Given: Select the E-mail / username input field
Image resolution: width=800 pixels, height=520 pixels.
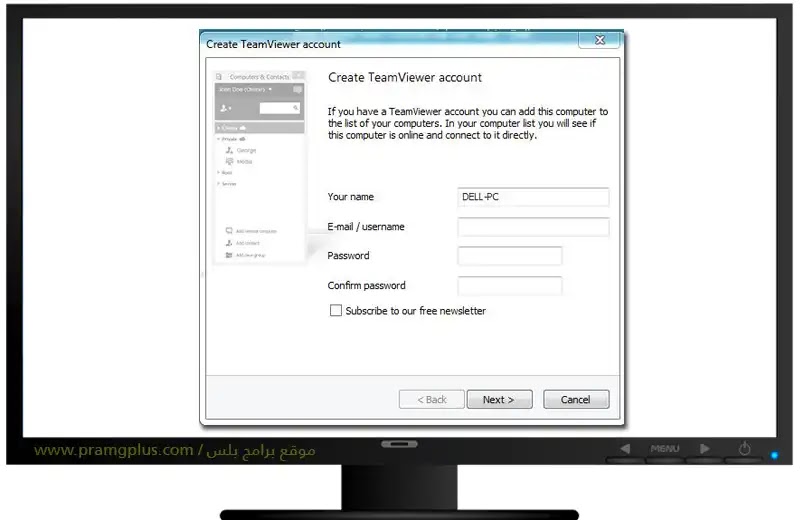Looking at the screenshot, I should 533,227.
